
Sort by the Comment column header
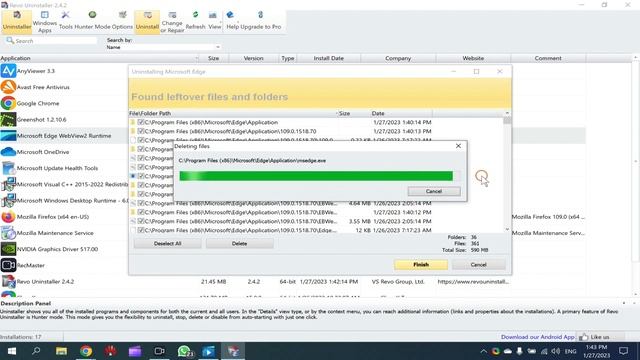point(548,58)
